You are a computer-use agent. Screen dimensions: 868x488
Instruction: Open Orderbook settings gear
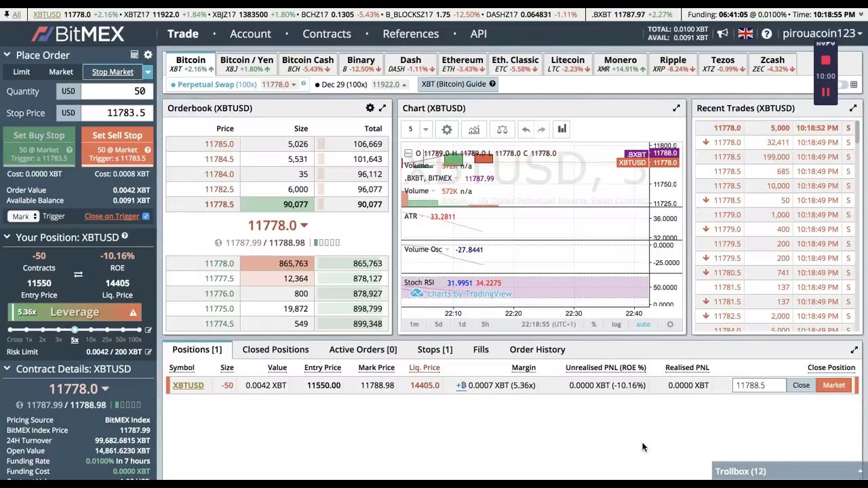click(370, 108)
